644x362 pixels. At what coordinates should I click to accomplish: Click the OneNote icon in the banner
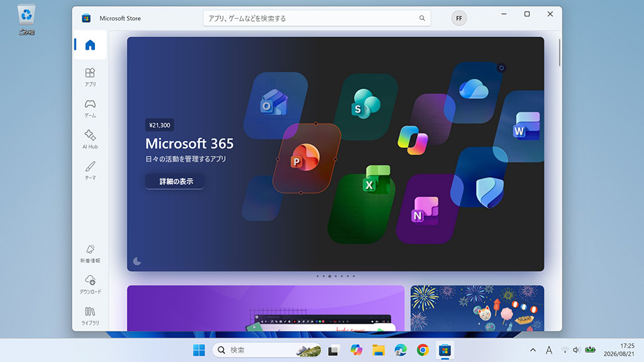425,211
